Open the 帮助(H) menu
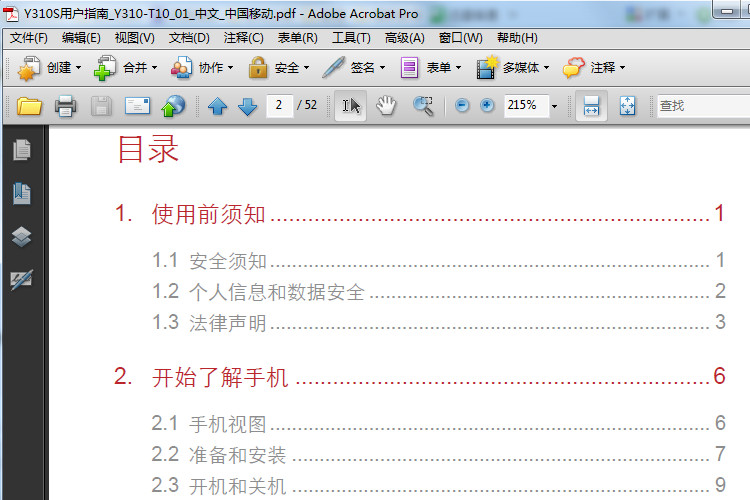This screenshot has height=500, width=750. (x=518, y=38)
